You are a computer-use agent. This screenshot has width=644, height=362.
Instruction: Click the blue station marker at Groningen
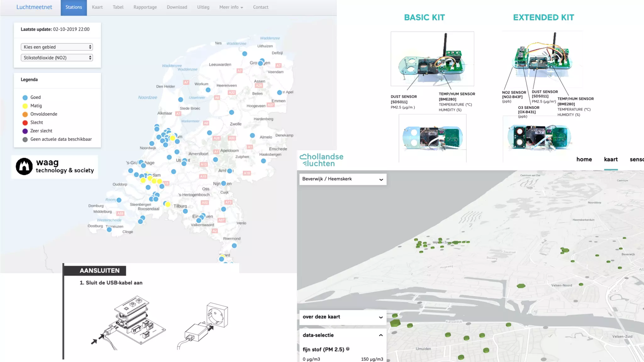[x=260, y=63]
